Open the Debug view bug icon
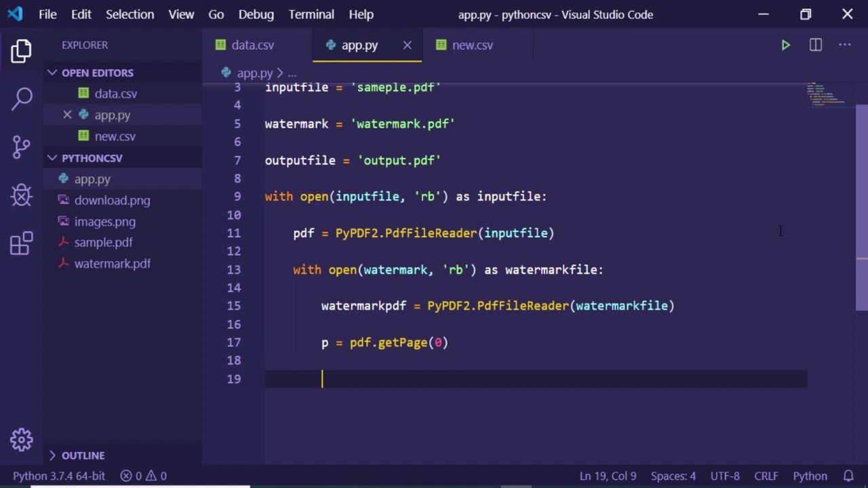Image resolution: width=868 pixels, height=488 pixels. coord(22,195)
